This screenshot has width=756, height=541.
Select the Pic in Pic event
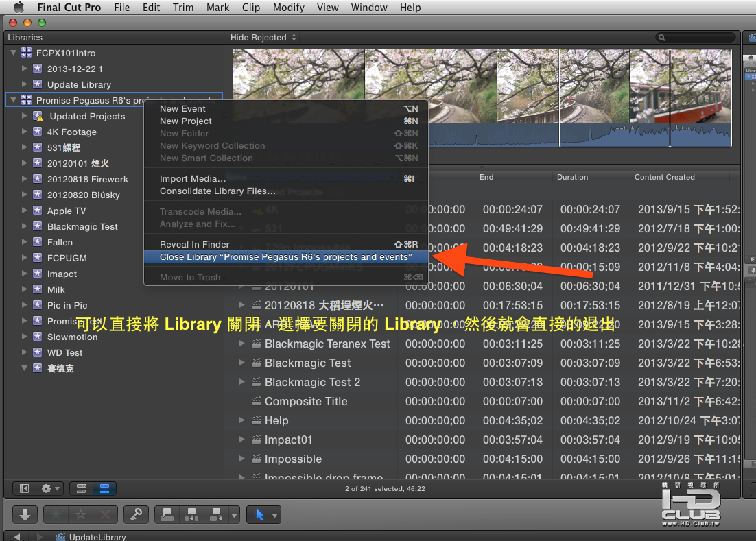click(x=67, y=305)
